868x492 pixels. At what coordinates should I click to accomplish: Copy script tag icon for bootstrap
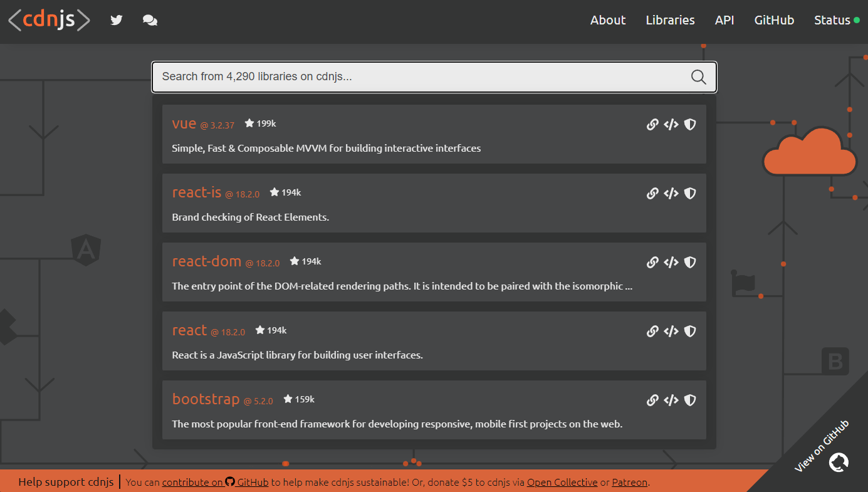(671, 400)
